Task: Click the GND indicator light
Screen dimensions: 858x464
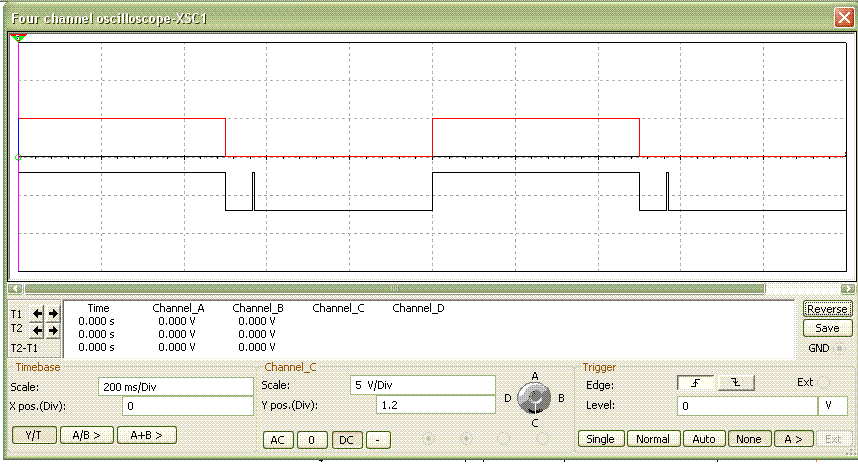Action: (x=840, y=348)
